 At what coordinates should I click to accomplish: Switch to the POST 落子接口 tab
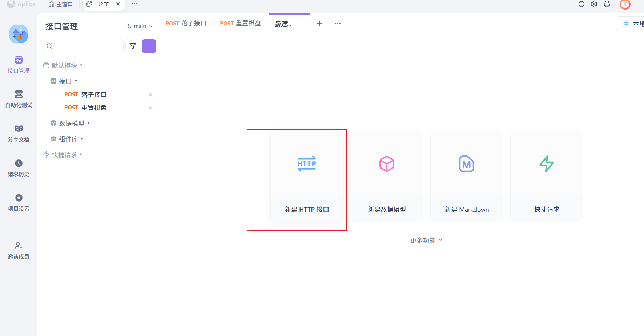tap(186, 23)
